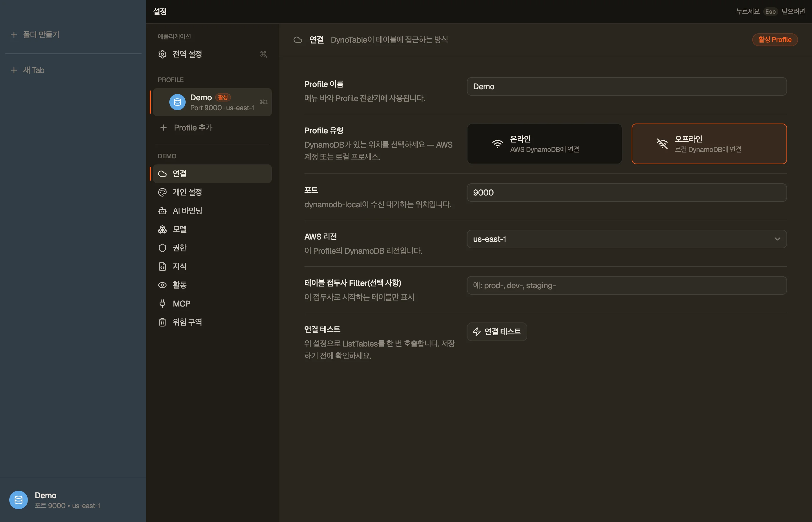Click the eye icon beside 활동
The height and width of the screenshot is (522, 812).
(x=162, y=285)
